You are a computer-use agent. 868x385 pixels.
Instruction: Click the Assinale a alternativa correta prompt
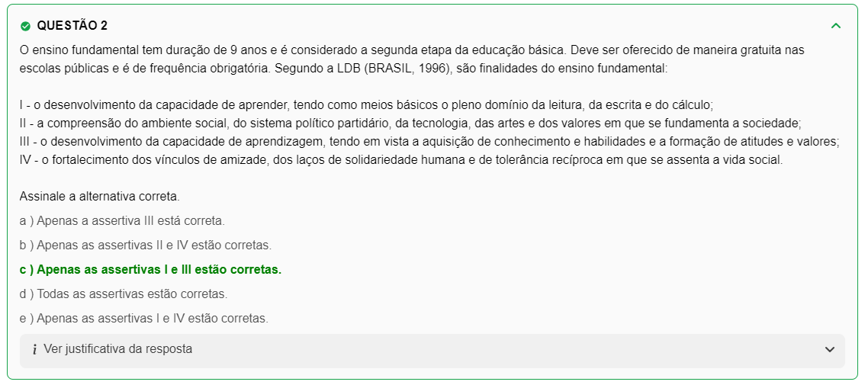(x=99, y=196)
